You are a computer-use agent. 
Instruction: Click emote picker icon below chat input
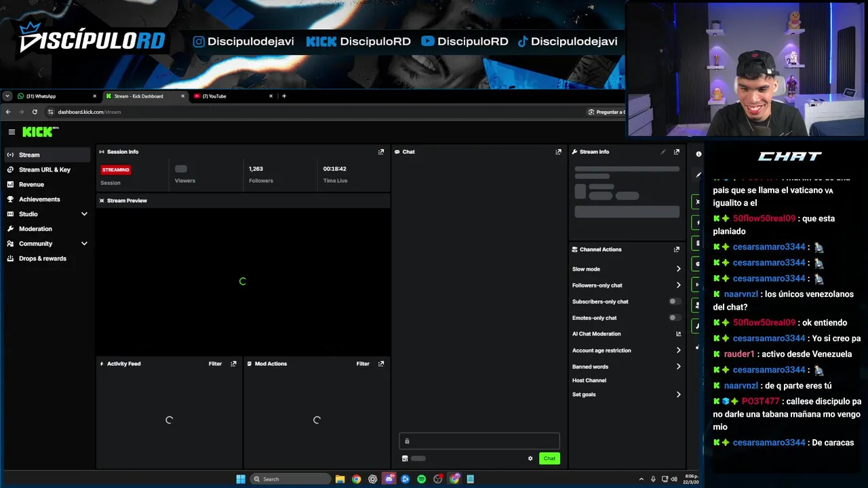[x=405, y=459]
